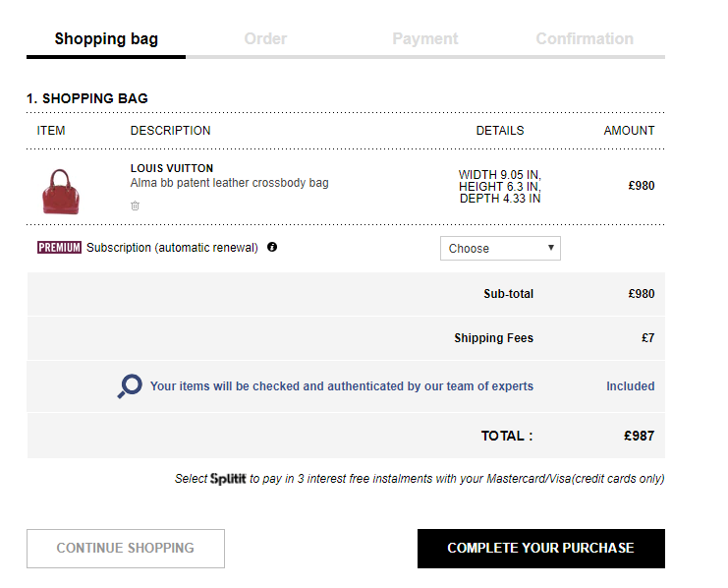
Task: Click the bag dimensions details text
Action: pyautogui.click(x=500, y=187)
